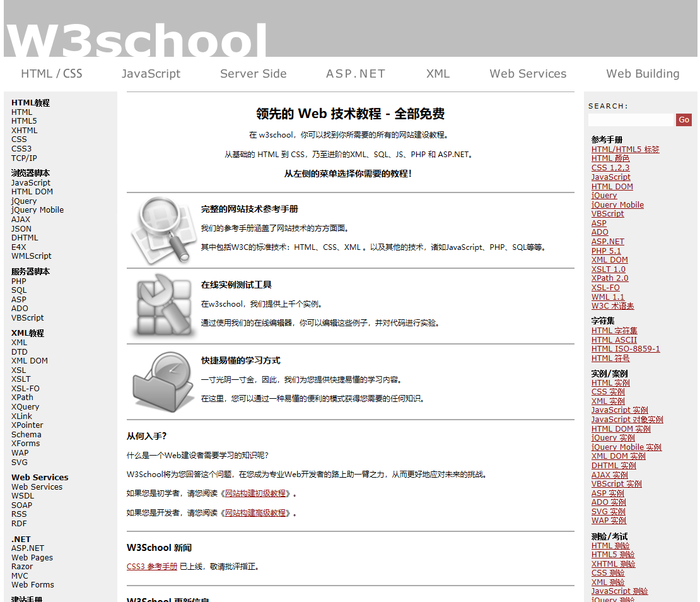Open JavaScript 对象实例 link
Image resolution: width=700 pixels, height=602 pixels.
(627, 420)
